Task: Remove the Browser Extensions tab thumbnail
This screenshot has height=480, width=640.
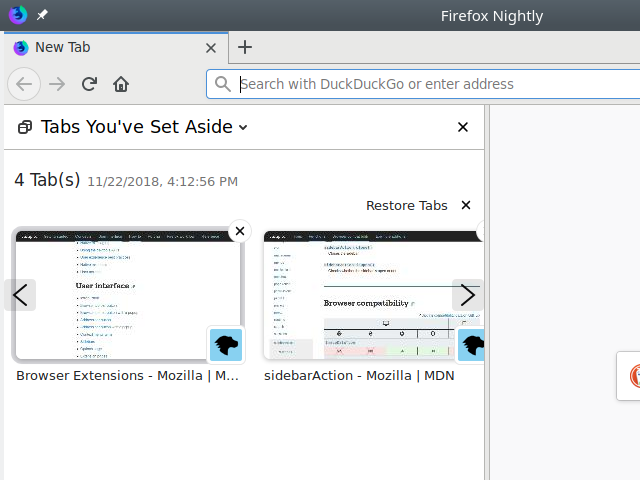Action: pos(240,231)
